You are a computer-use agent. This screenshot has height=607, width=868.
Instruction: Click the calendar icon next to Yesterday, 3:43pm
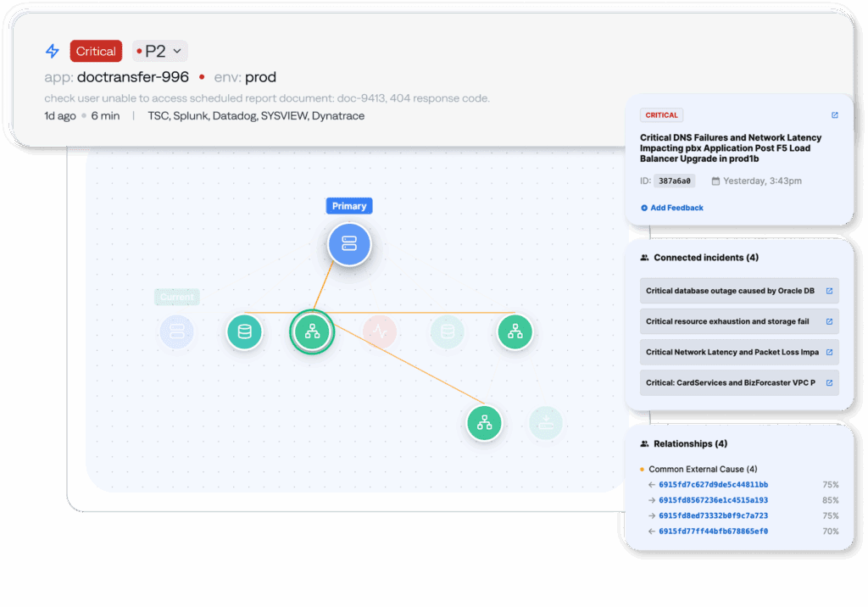click(716, 181)
